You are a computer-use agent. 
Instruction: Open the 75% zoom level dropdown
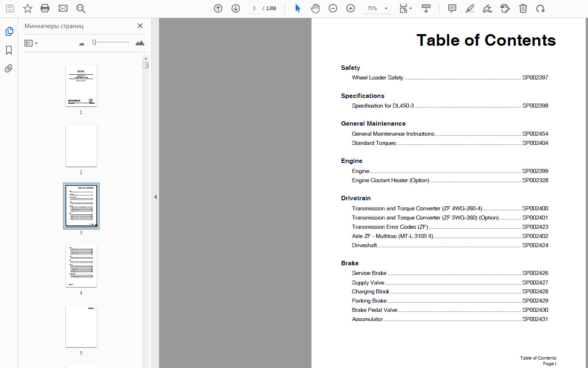pos(386,8)
